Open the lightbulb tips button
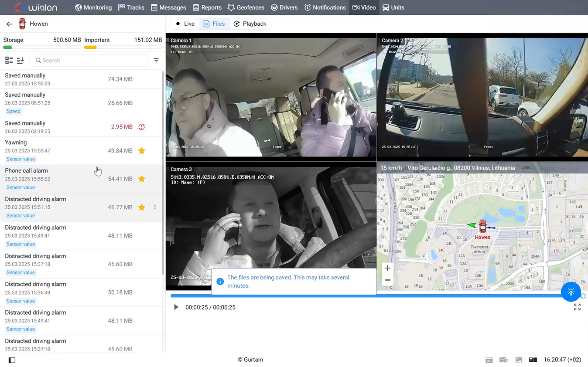 pos(571,292)
